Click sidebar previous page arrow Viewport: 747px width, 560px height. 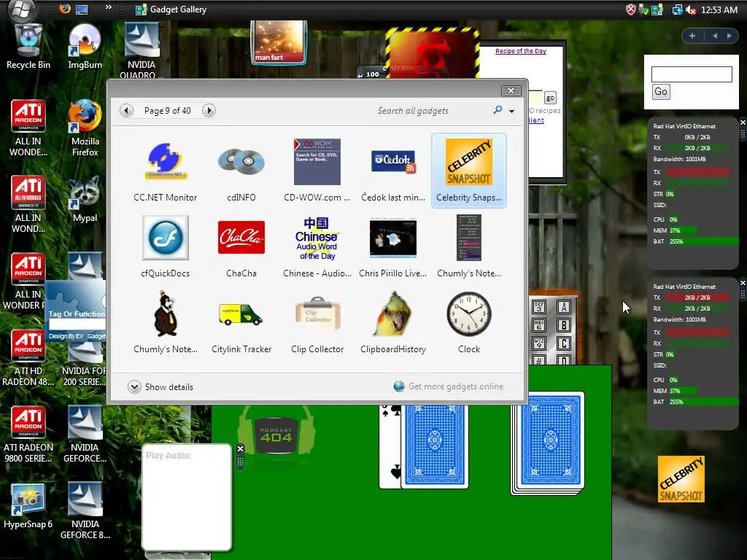click(x=715, y=36)
